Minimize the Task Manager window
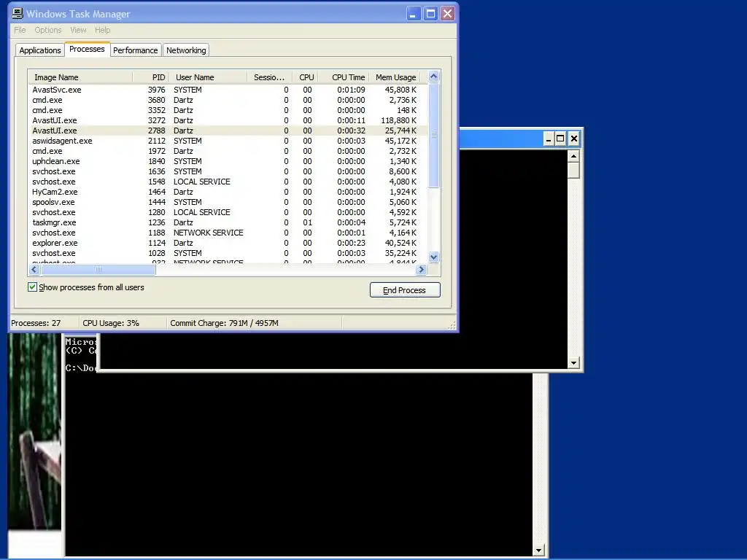 [413, 14]
